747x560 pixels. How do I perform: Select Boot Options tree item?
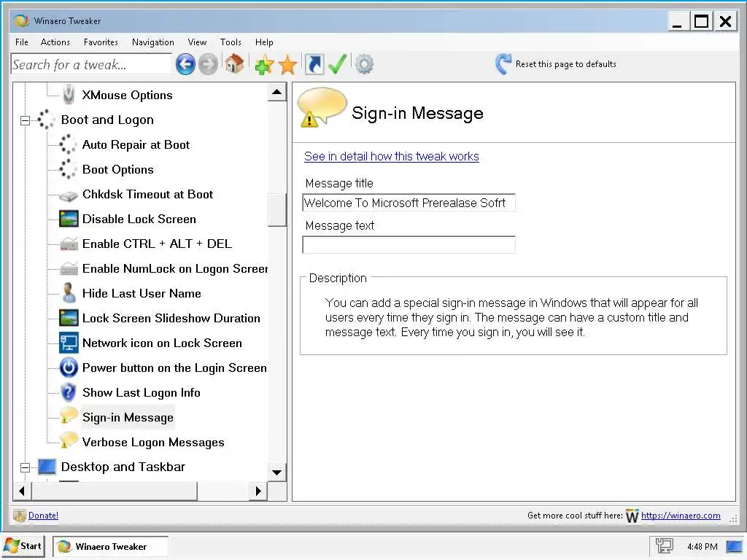coord(117,169)
